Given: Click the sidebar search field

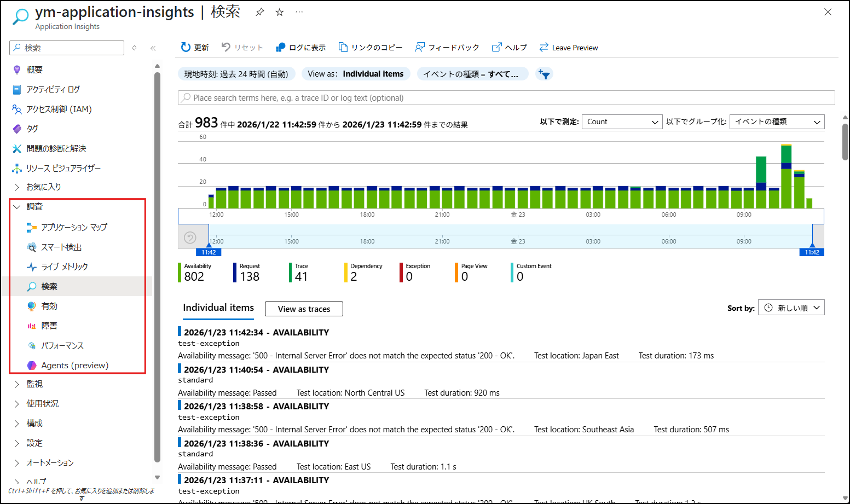Looking at the screenshot, I should [67, 48].
